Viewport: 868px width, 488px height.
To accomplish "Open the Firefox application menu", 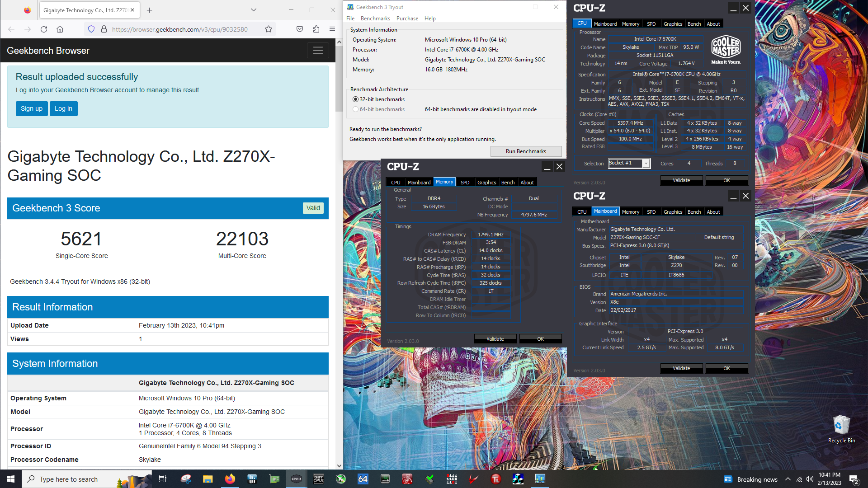I will click(332, 29).
